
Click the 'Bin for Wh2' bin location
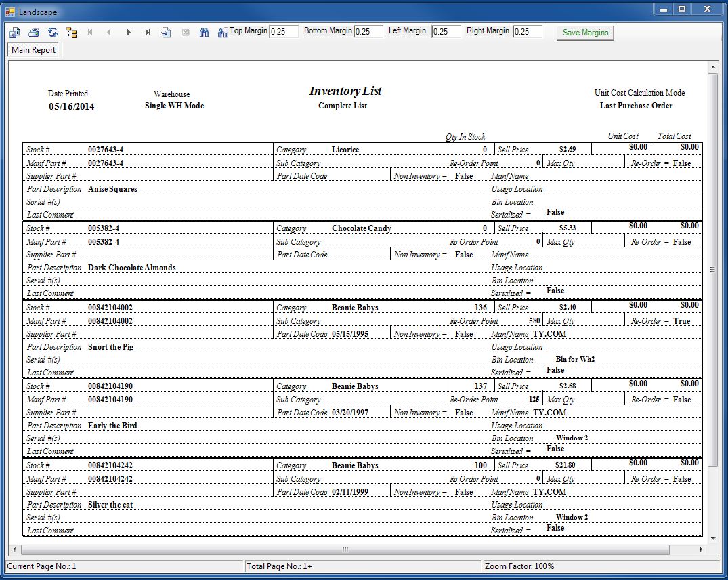[x=575, y=359]
